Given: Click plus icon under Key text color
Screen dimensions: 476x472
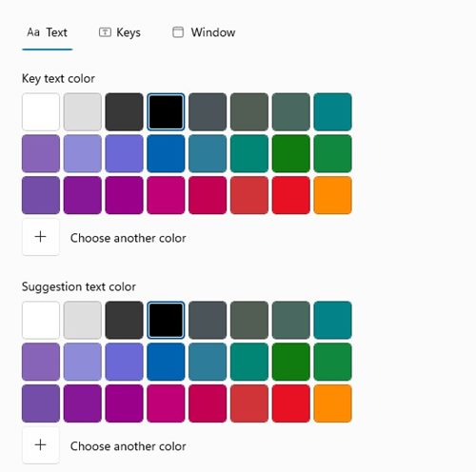Looking at the screenshot, I should (x=41, y=237).
